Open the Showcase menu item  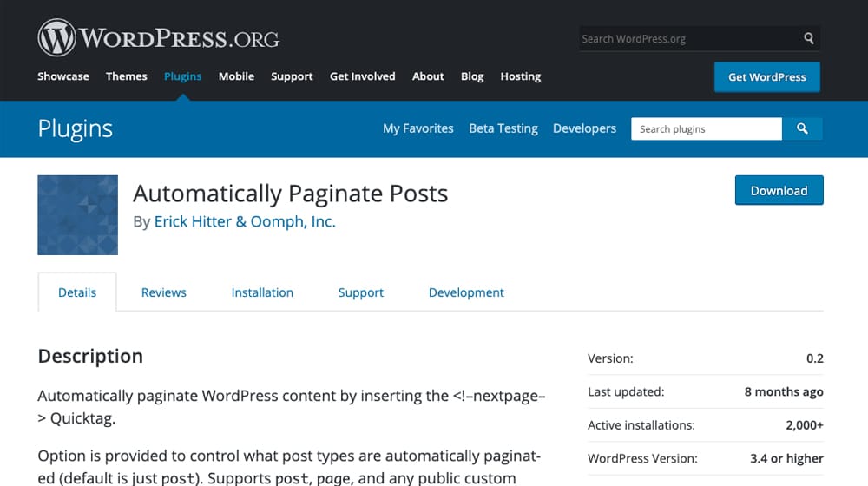tap(63, 76)
